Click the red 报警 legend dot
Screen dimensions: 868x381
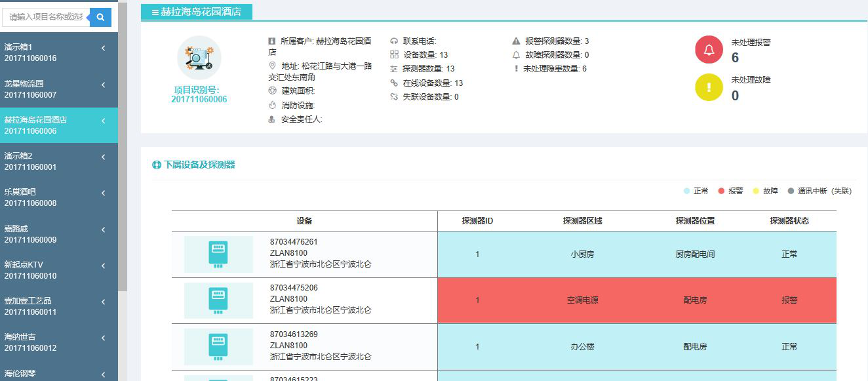pyautogui.click(x=721, y=191)
